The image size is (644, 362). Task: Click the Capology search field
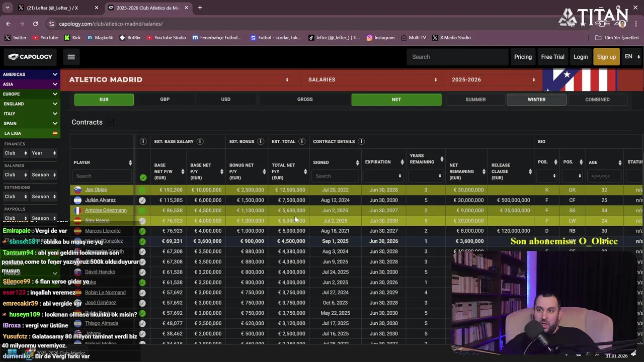(x=457, y=57)
